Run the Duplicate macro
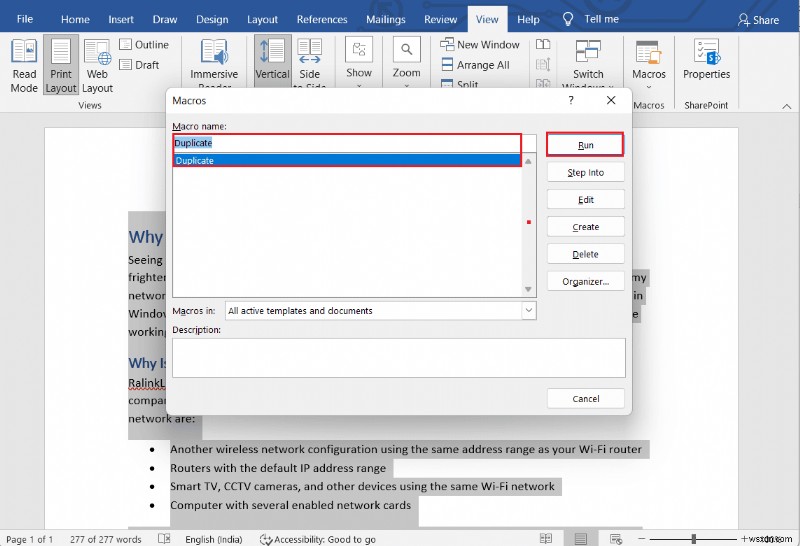Viewport: 800px width, 546px height. (x=585, y=145)
